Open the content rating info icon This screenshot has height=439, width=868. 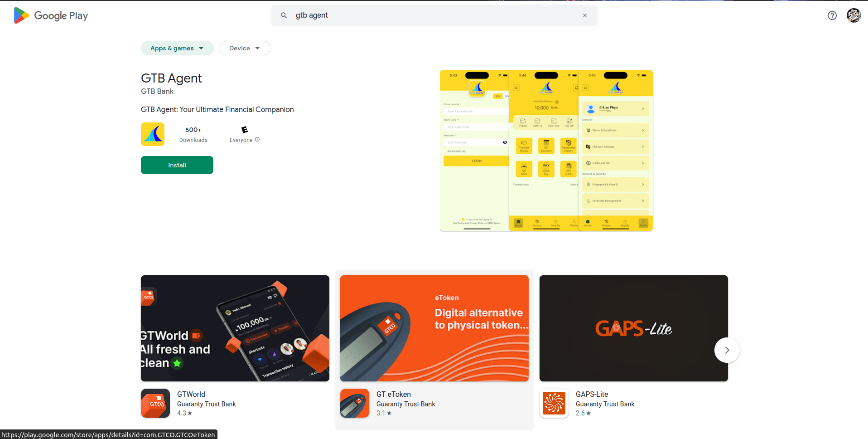click(257, 140)
